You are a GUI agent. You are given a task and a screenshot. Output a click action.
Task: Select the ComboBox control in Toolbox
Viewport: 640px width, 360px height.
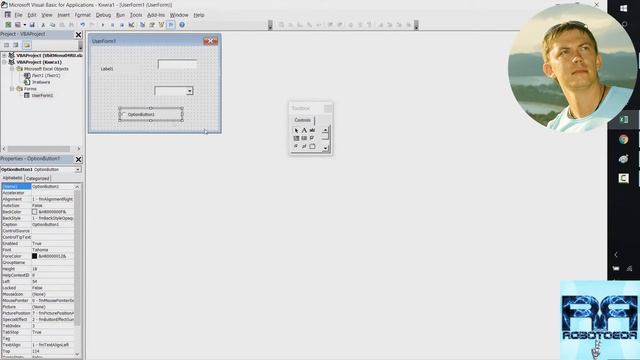(x=296, y=138)
